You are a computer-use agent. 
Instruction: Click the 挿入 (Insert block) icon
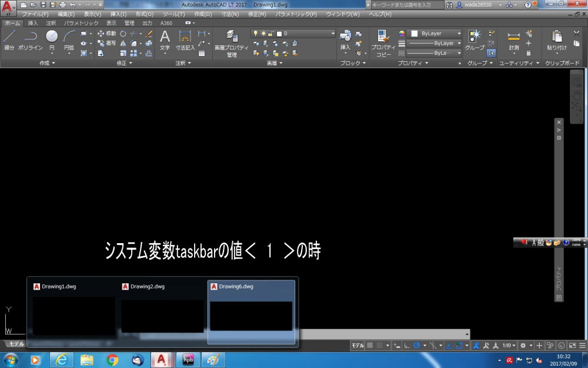tap(345, 40)
